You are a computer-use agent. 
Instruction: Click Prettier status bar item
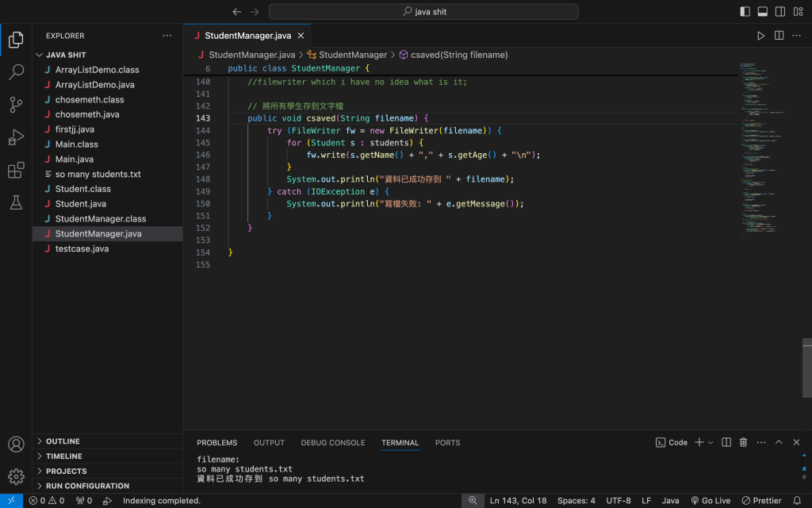tap(761, 501)
